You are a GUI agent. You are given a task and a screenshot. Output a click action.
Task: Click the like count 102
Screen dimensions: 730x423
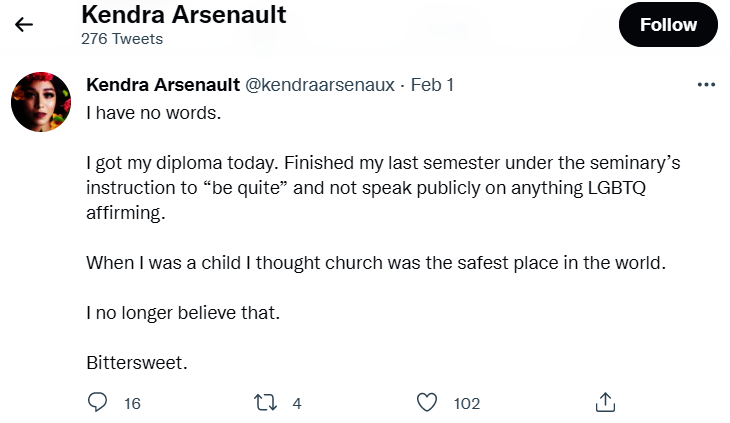(x=467, y=404)
